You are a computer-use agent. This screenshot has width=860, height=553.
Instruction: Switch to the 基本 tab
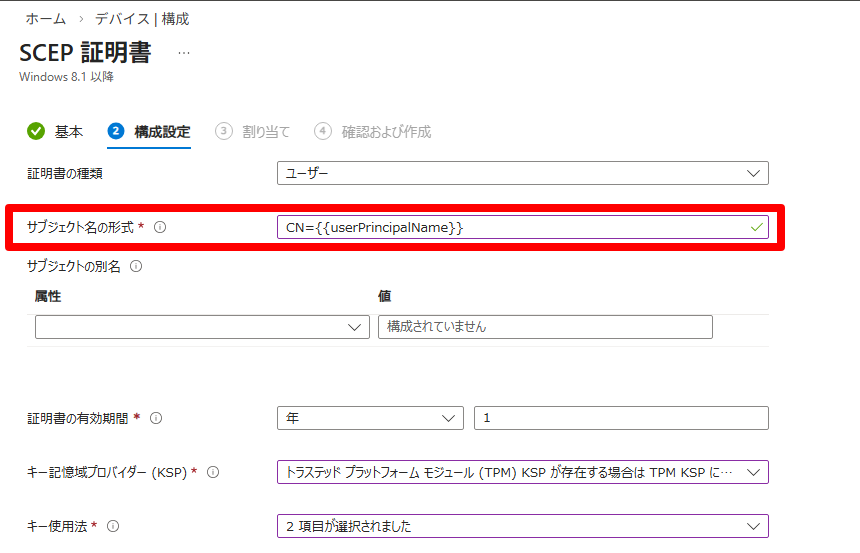point(68,132)
